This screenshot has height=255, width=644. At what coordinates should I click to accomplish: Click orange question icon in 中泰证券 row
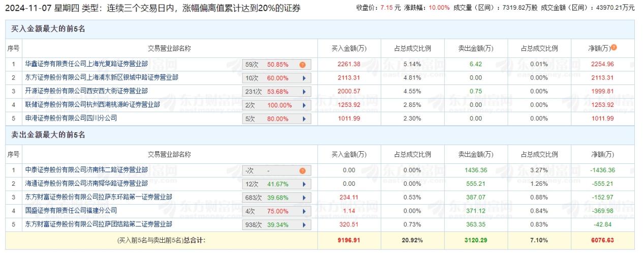[x=302, y=171]
